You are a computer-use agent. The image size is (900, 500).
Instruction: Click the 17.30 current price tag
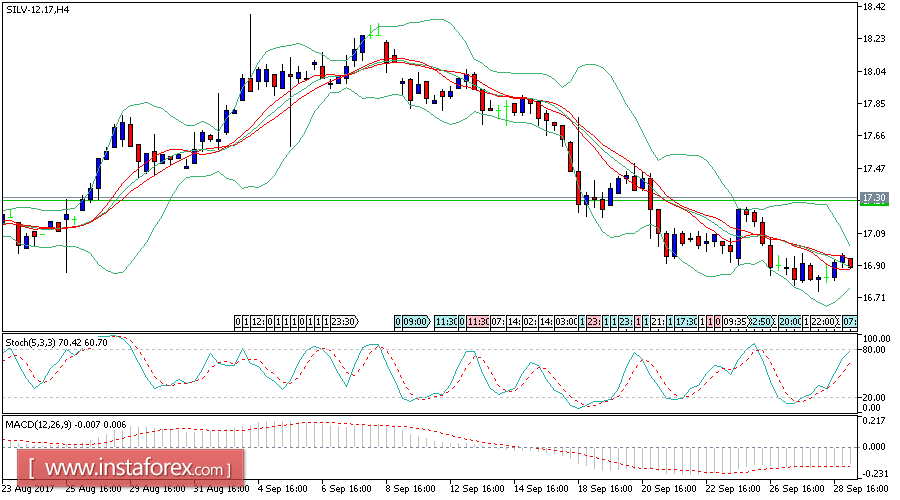[874, 198]
